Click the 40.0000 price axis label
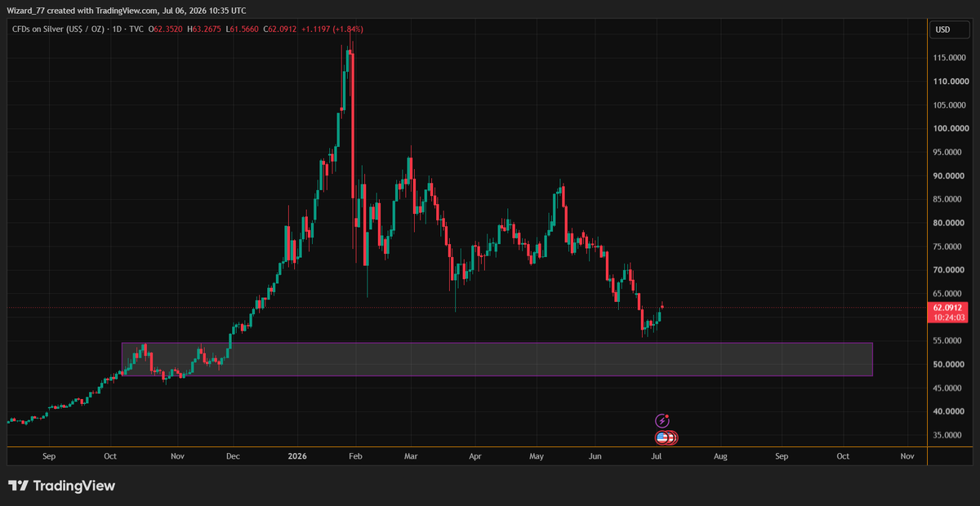The height and width of the screenshot is (506, 980). pos(948,411)
